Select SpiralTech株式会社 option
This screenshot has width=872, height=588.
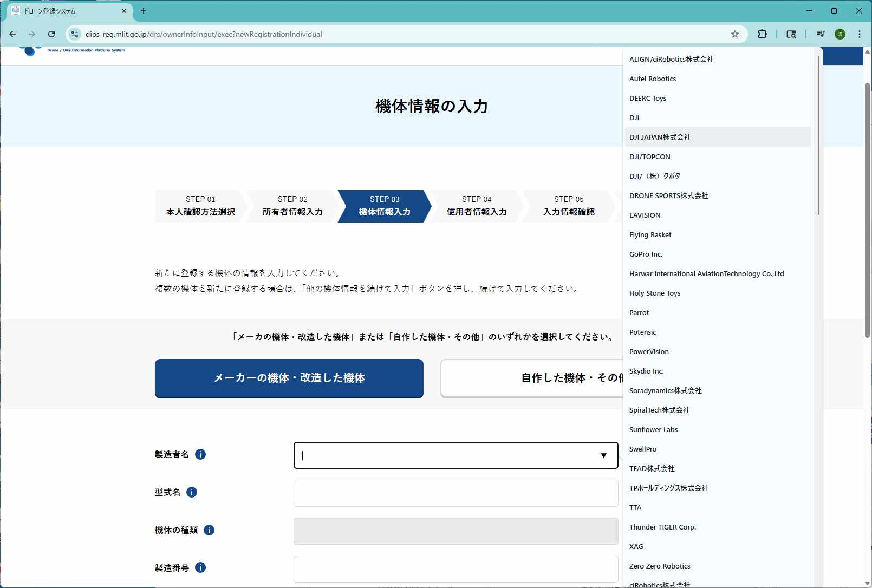point(718,410)
